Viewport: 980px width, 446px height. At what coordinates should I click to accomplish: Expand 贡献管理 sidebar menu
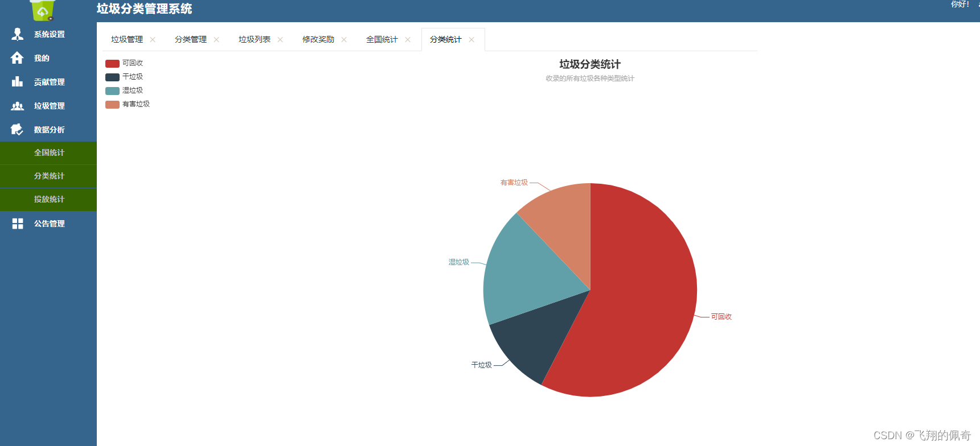point(48,82)
